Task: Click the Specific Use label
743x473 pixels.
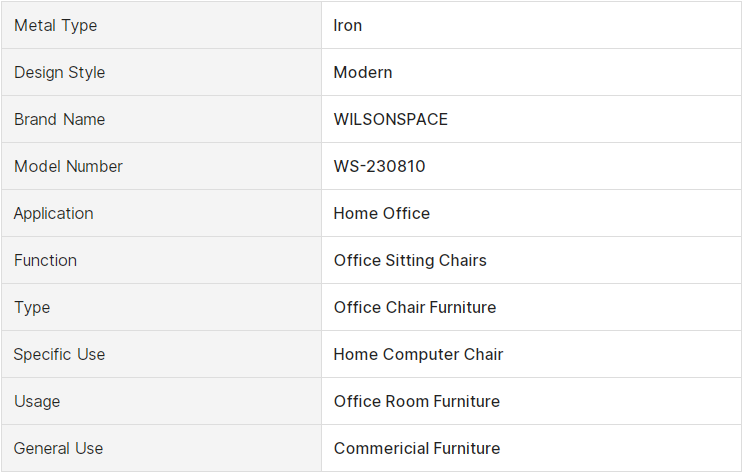Action: pos(59,355)
